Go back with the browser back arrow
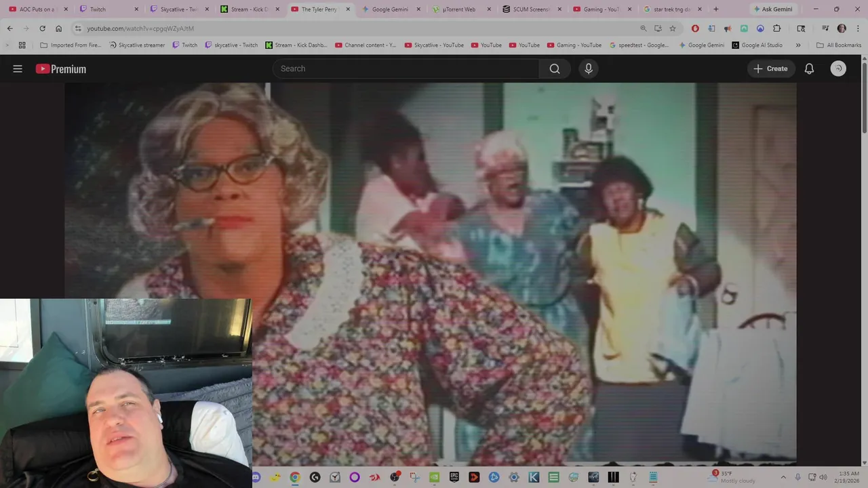 [x=9, y=28]
